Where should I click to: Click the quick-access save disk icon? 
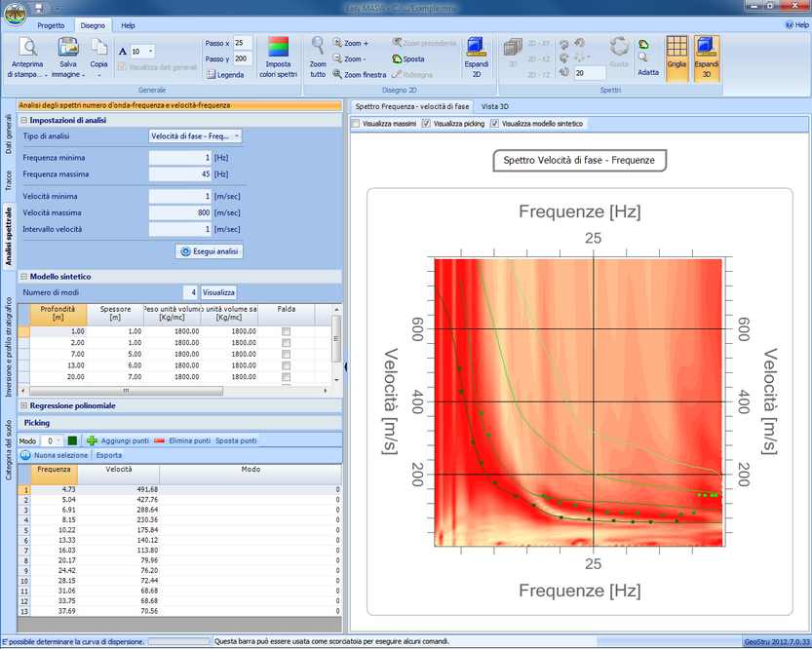point(39,8)
